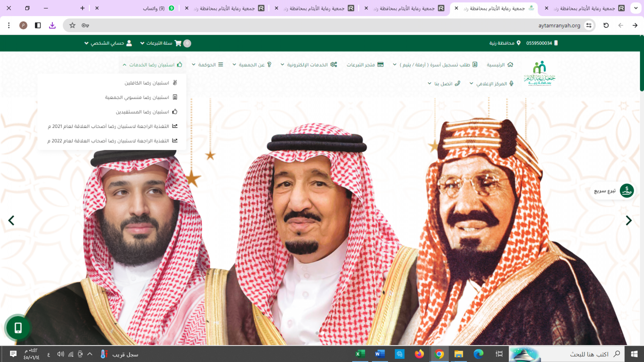Click the password key icon
The height and width of the screenshot is (362, 644).
pos(85,25)
